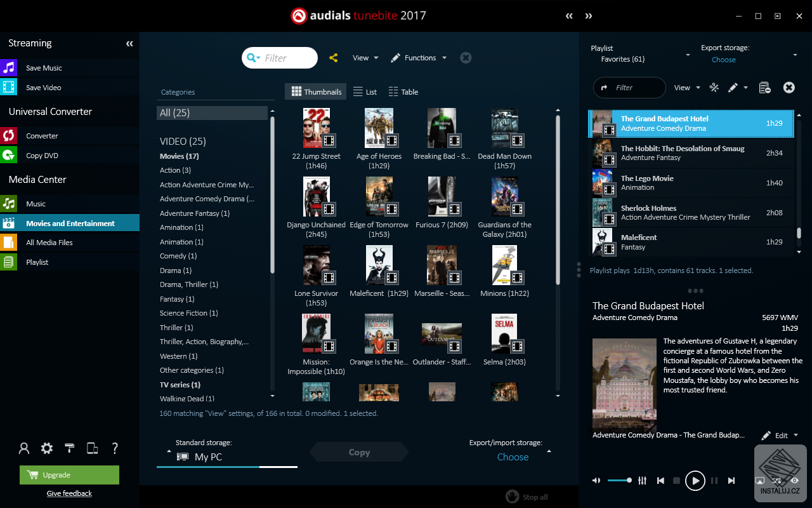Click the remove-from-playlist icon
Viewport: 812px width, 508px height.
click(764, 88)
